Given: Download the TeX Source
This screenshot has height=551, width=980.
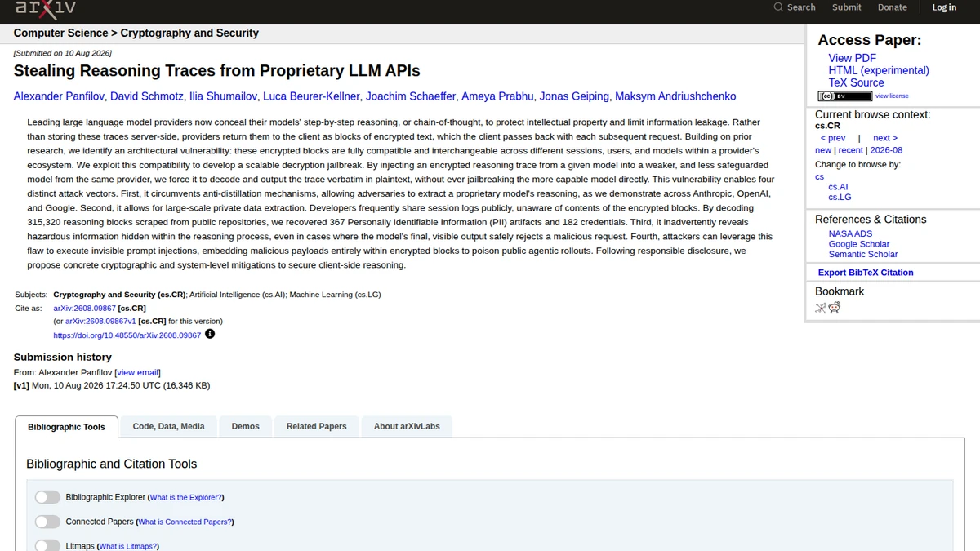Looking at the screenshot, I should tap(856, 82).
